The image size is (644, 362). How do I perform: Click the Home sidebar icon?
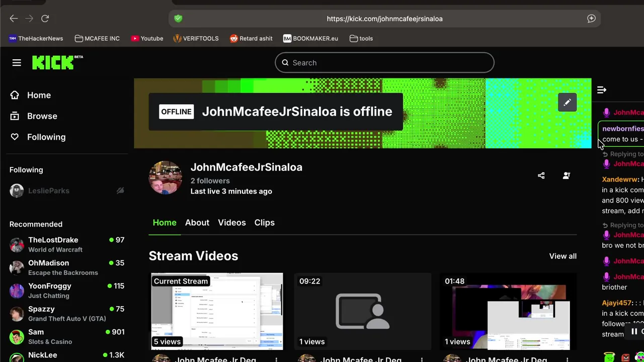[x=15, y=95]
